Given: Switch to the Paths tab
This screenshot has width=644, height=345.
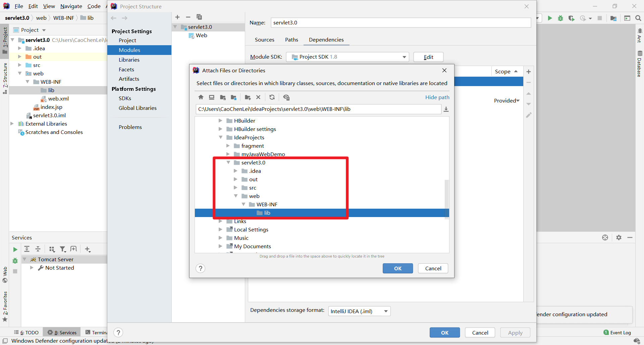Looking at the screenshot, I should coord(291,40).
